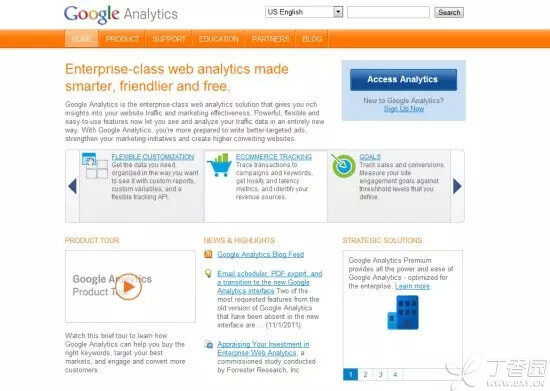Play the Google Analytics Product Tour video
Viewport: 550px width, 391px height.
click(x=128, y=287)
